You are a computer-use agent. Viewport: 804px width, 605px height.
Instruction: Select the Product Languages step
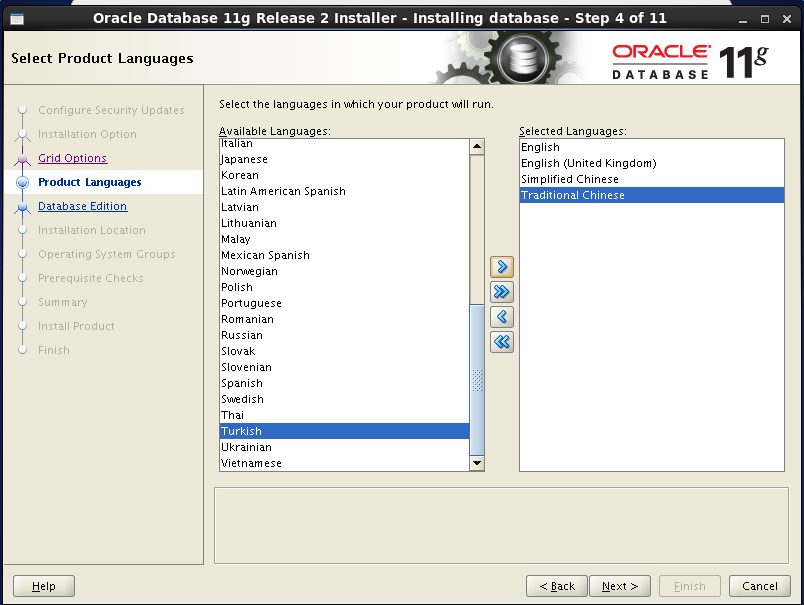(89, 182)
